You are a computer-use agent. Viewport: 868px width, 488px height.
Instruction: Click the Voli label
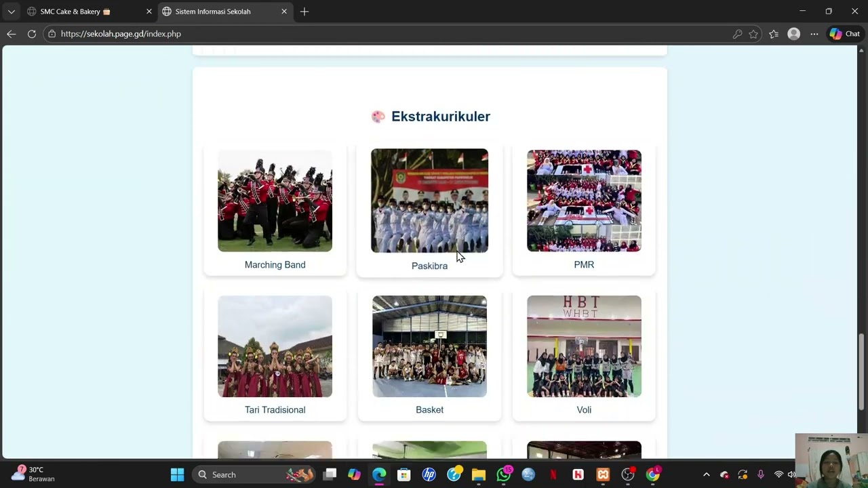coord(584,410)
